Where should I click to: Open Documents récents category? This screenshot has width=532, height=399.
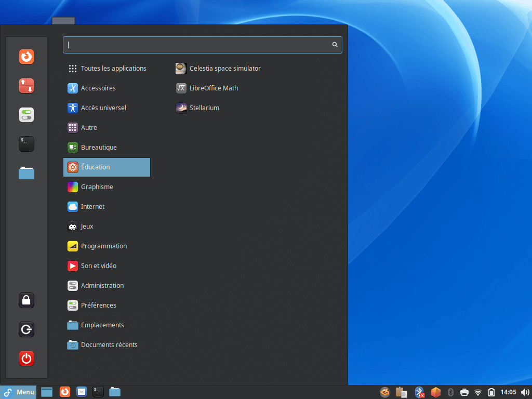107,345
